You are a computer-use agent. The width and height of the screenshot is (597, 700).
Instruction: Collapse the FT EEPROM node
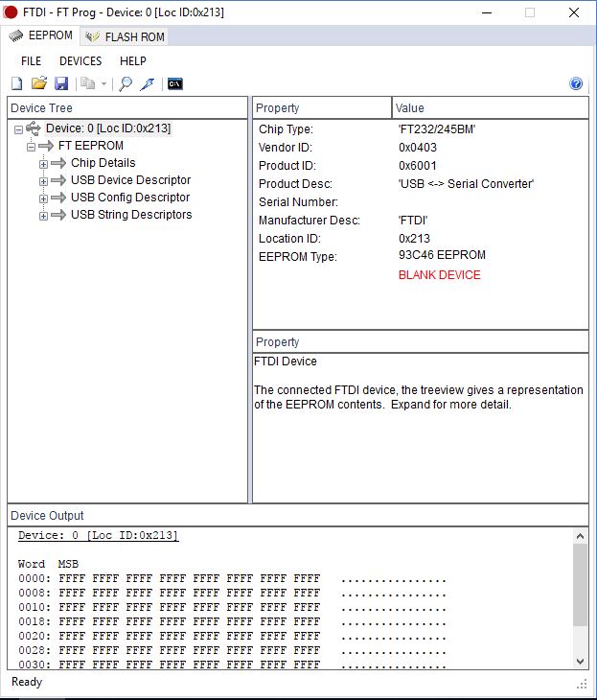point(32,147)
